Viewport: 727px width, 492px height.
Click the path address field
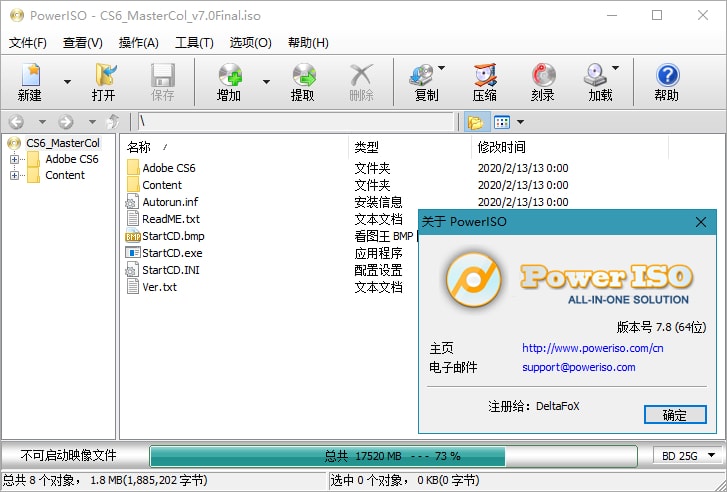tap(296, 122)
